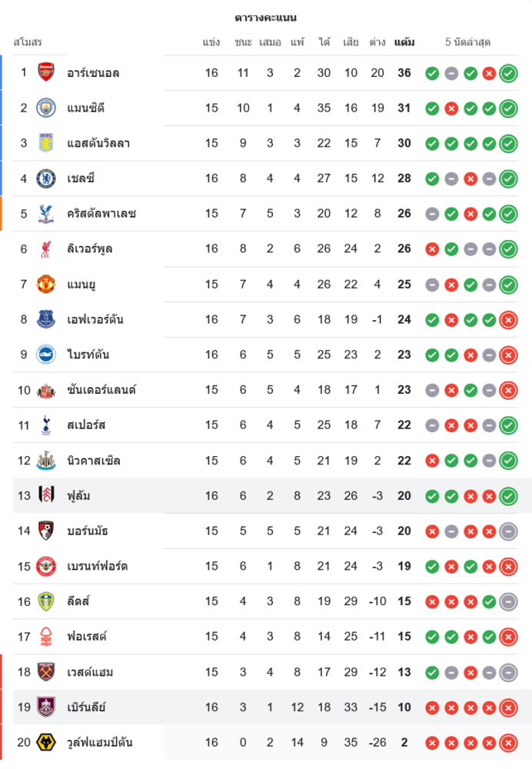Click Everton's latest match loss indicator

point(508,320)
